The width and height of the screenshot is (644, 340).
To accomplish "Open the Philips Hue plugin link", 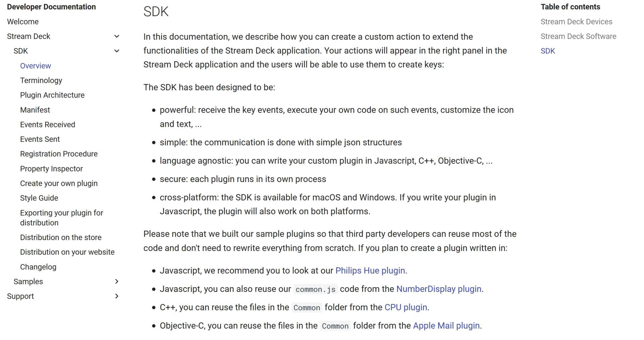I will 370,271.
